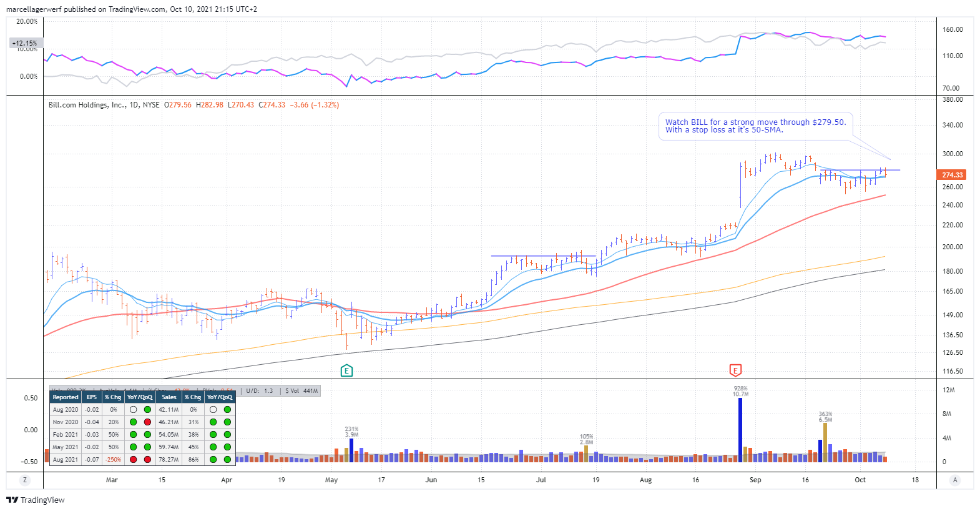This screenshot has height=511, width=980.
Task: Click the -250% EPS change cell
Action: tap(113, 460)
